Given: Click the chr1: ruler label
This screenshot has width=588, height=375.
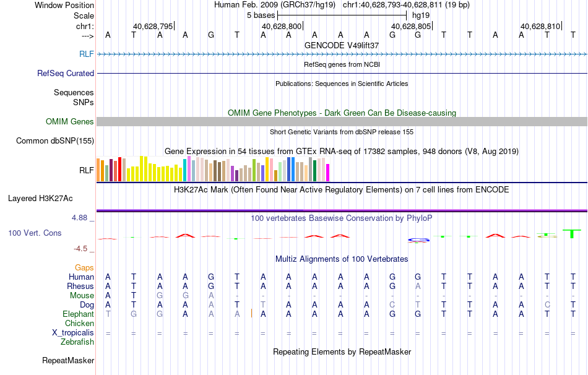Looking at the screenshot, I should coord(85,26).
